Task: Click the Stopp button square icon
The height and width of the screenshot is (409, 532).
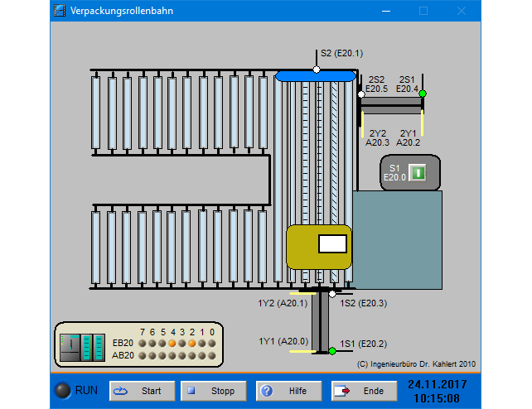Action: pos(191,391)
